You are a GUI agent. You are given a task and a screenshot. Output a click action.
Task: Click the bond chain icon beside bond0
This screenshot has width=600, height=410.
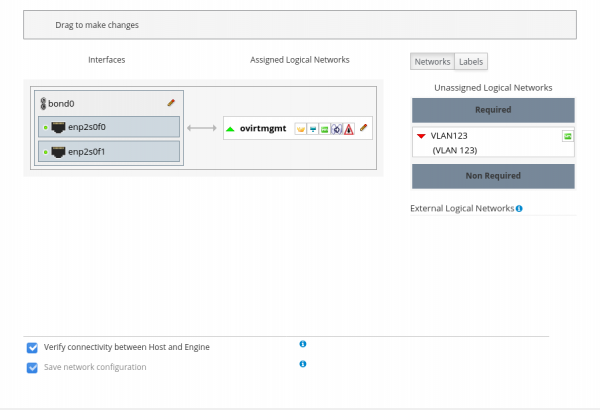tap(43, 103)
